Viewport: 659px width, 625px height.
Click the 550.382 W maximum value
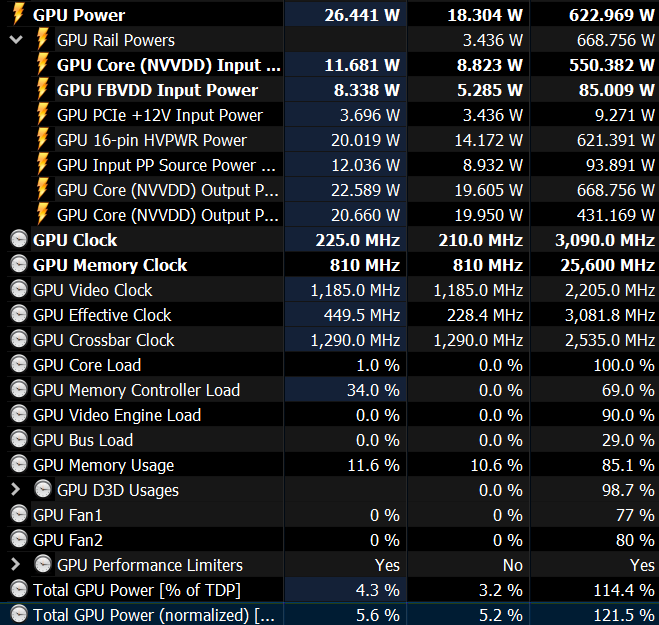pyautogui.click(x=612, y=65)
